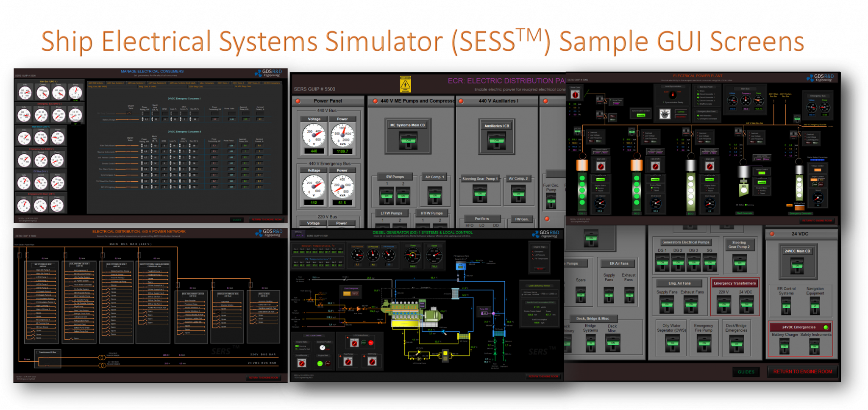Click the synchroscope dial in Local Synchronization panel
868x410 pixels.
[x=673, y=94]
